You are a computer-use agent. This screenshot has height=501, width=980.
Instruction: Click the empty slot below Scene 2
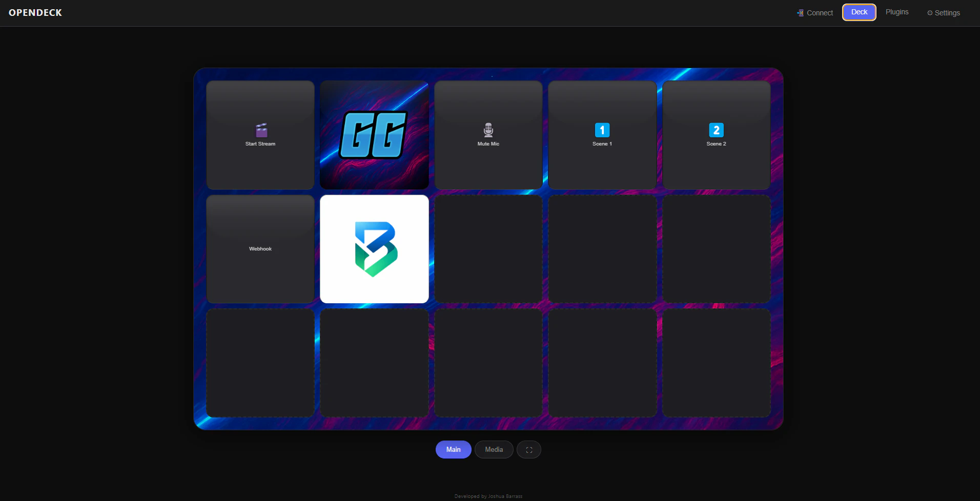tap(716, 249)
